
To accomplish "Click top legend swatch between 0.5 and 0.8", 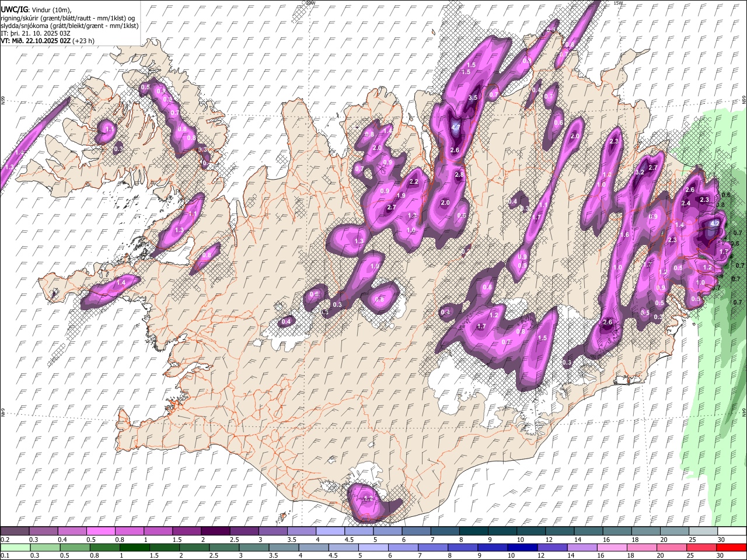I will coord(100,531).
